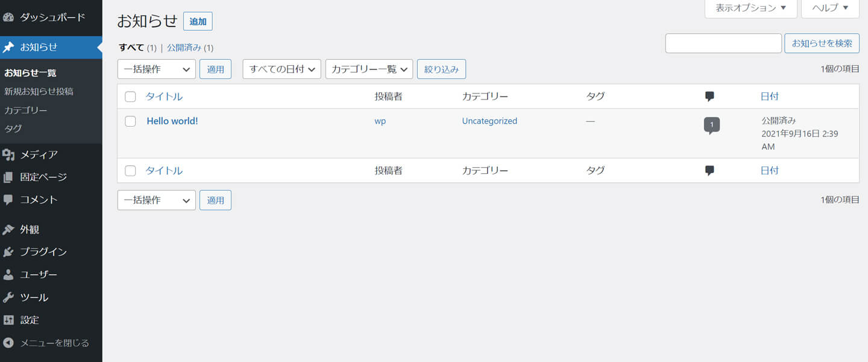The width and height of the screenshot is (868, 362).
Task: Click comment bubble icon in table footer
Action: (x=709, y=171)
